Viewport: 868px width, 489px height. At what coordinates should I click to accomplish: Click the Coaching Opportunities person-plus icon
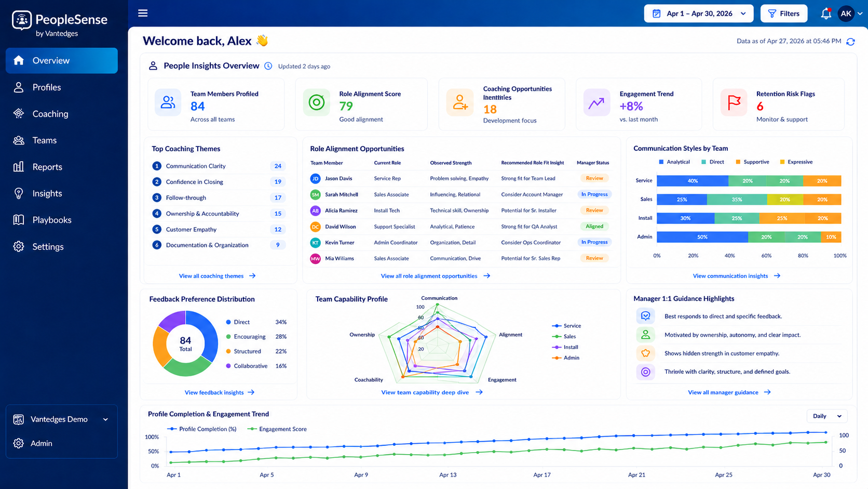[x=459, y=102]
